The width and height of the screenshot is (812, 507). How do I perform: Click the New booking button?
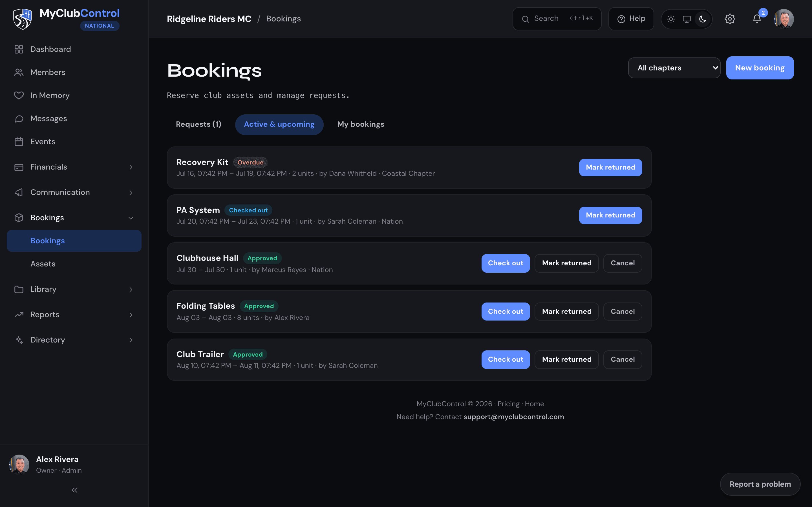tap(760, 68)
